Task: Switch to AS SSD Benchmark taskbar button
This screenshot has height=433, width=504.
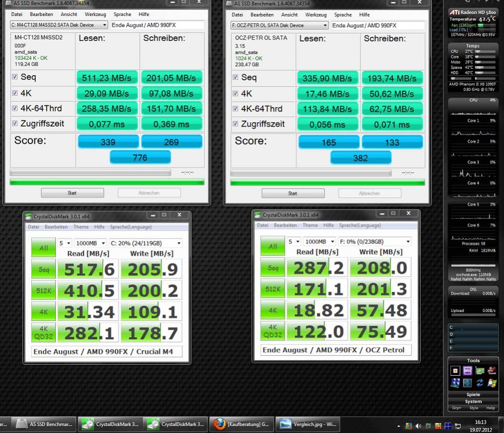Action: tap(44, 425)
